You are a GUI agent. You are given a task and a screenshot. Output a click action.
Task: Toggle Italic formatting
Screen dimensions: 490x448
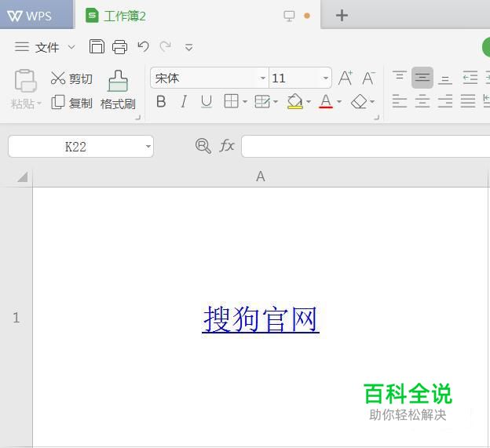coord(184,101)
